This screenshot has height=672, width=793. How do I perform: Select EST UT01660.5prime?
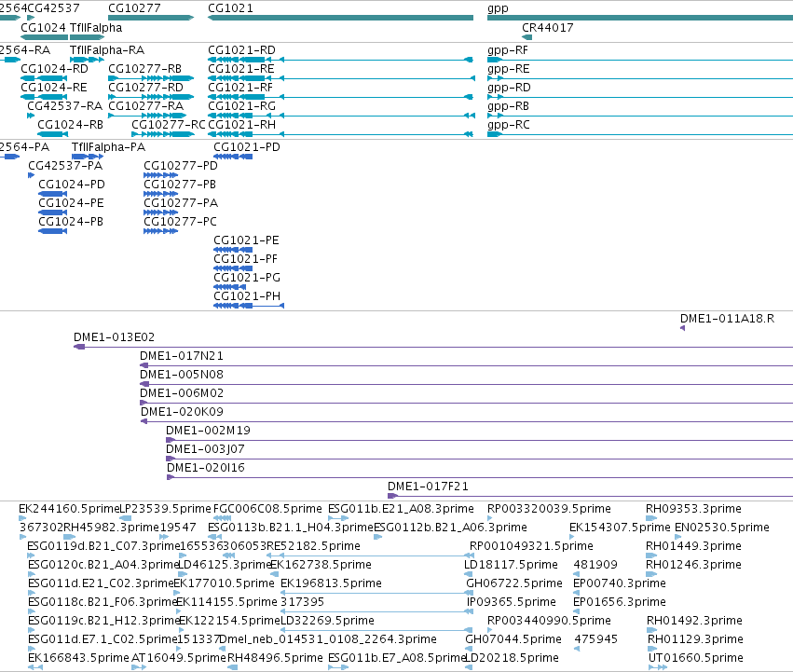click(695, 658)
